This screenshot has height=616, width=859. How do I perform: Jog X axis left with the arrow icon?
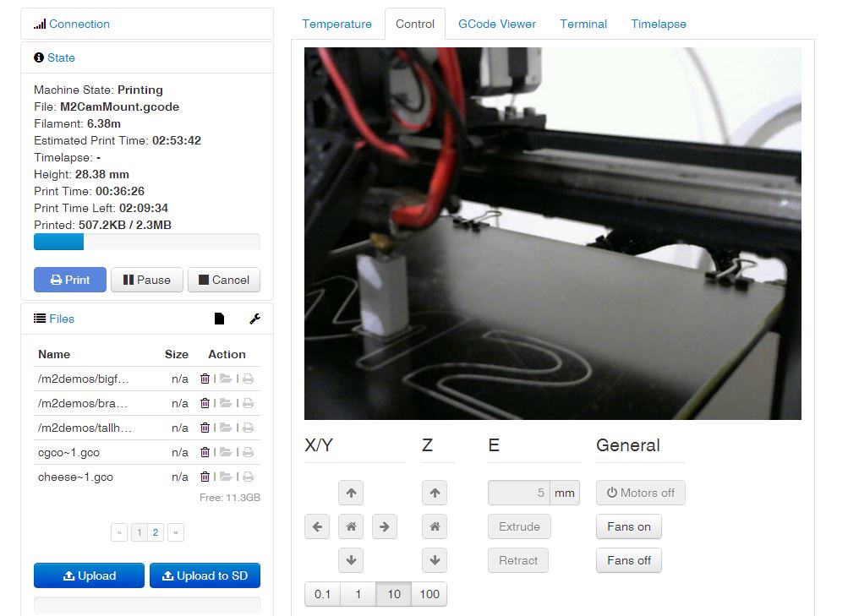tap(317, 526)
